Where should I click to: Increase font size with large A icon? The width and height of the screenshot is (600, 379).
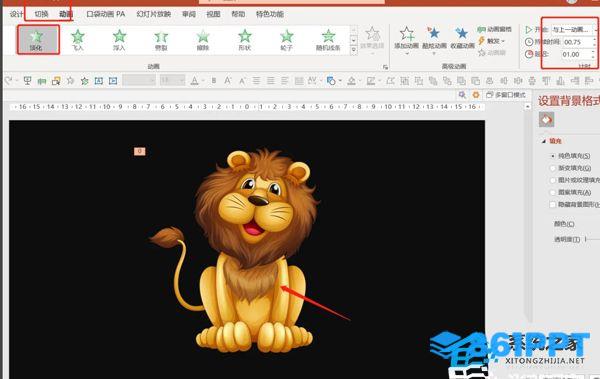click(x=228, y=81)
